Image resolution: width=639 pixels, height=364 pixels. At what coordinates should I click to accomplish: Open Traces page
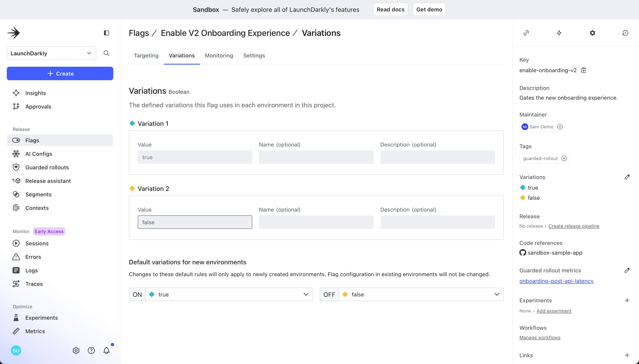[x=60, y=284]
